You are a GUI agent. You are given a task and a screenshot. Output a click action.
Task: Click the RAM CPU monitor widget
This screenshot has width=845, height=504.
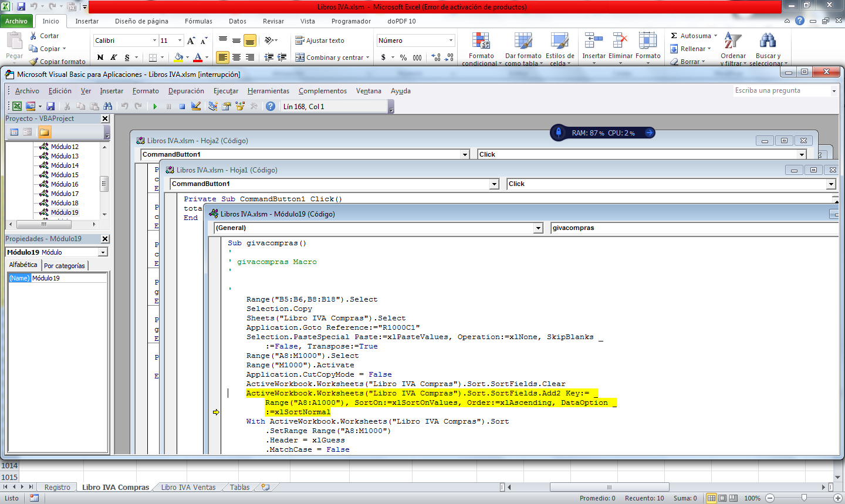[603, 133]
